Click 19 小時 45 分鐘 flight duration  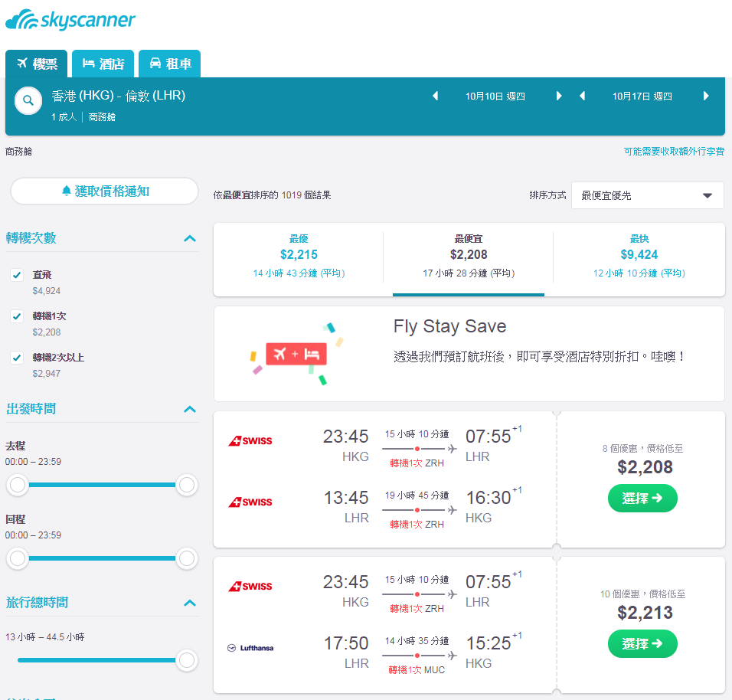tap(417, 495)
